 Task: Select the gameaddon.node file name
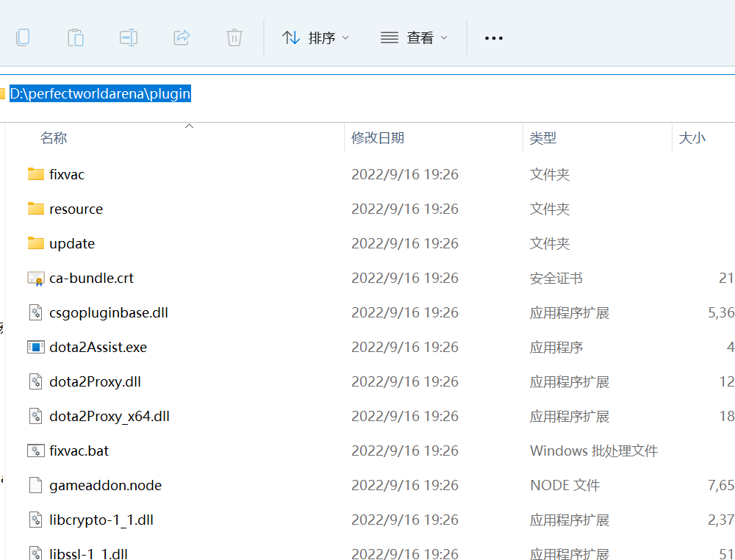click(105, 486)
